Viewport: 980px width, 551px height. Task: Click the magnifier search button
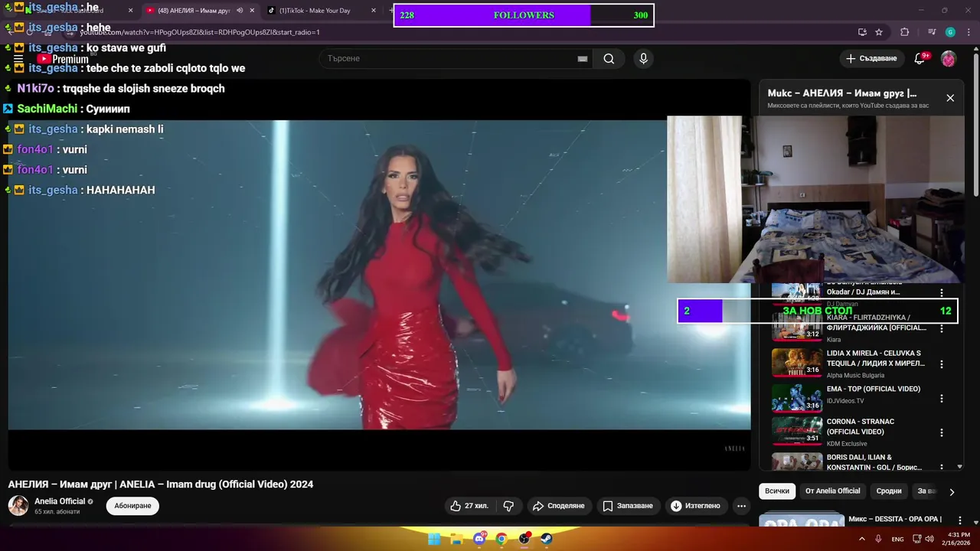coord(609,59)
